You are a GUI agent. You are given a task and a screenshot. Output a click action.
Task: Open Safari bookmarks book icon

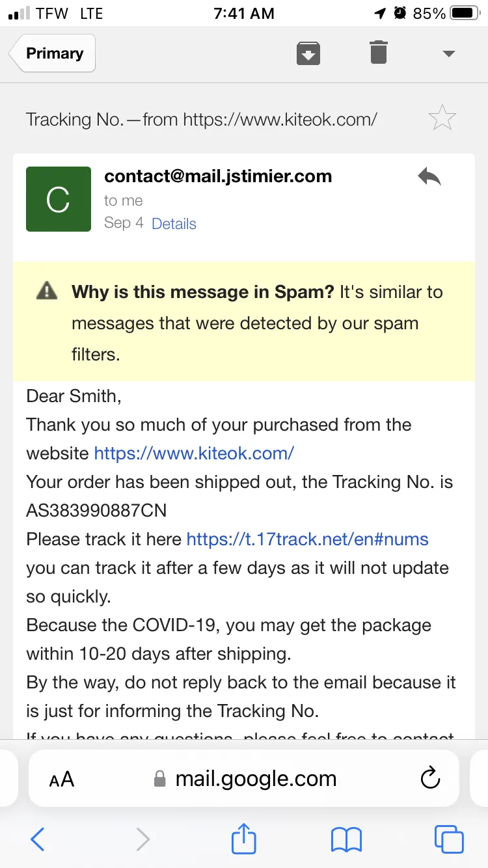346,840
